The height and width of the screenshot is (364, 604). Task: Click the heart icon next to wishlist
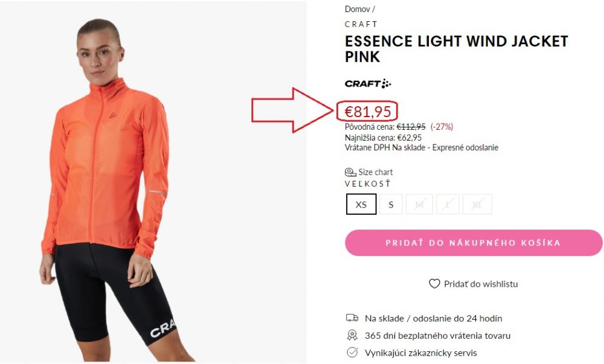pos(435,284)
